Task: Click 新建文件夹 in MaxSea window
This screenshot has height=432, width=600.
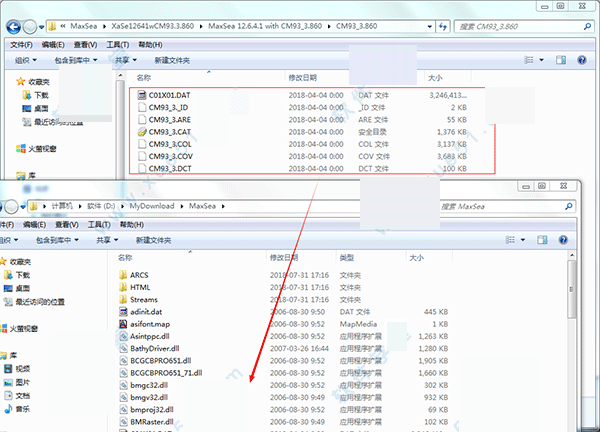Action: pos(153,240)
